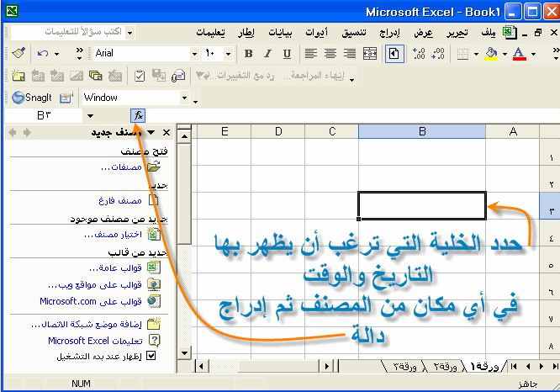
Task: Open the Arial font name dropdown
Action: 194,55
